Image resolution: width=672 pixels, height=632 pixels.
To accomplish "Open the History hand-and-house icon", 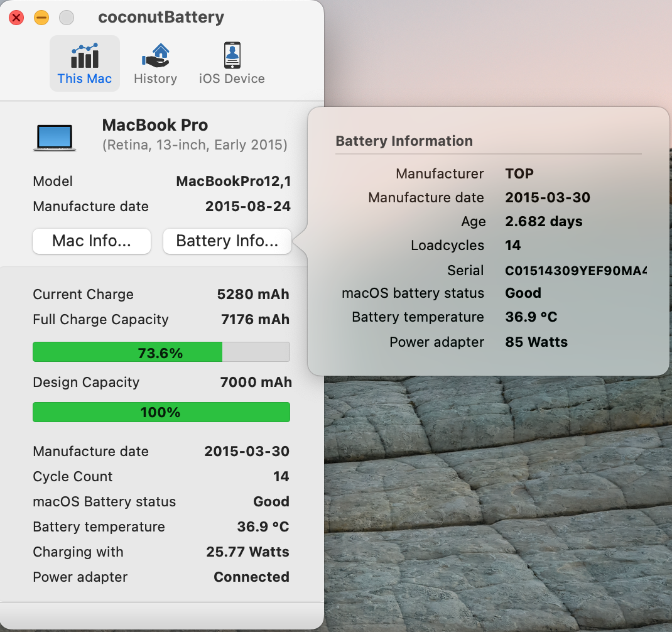I will (x=156, y=55).
